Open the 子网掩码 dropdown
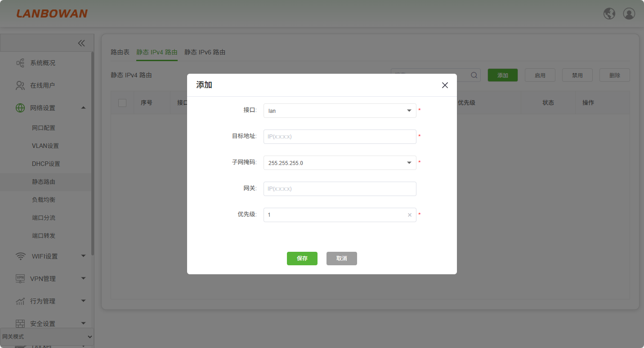This screenshot has height=348, width=644. pos(340,163)
